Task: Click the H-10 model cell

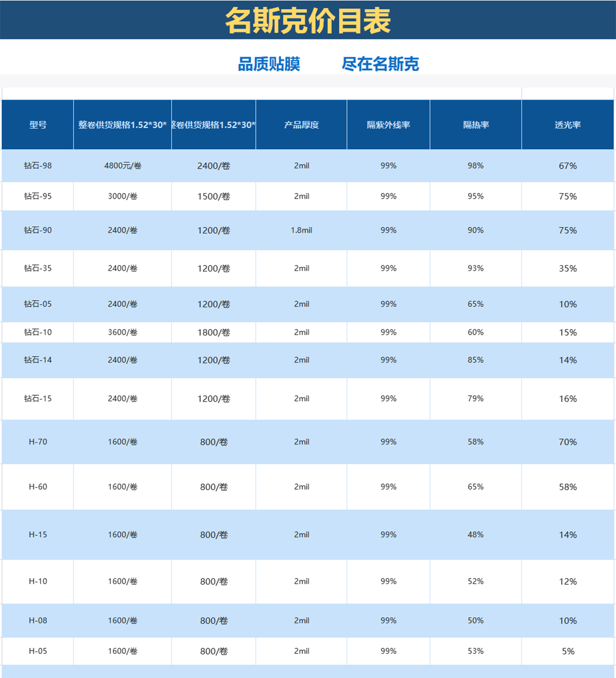Action: point(38,582)
